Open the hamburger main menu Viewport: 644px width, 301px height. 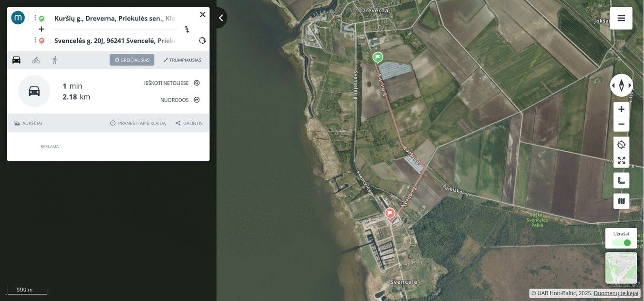[x=621, y=18]
